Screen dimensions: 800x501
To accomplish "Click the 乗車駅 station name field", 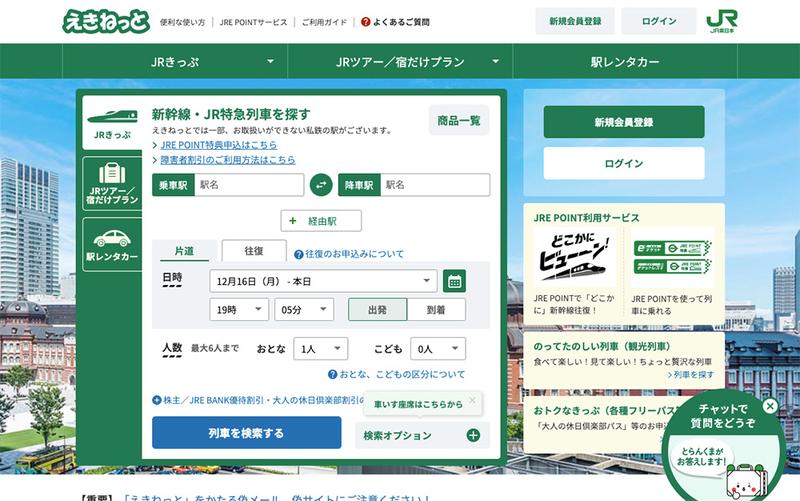I will click(248, 185).
